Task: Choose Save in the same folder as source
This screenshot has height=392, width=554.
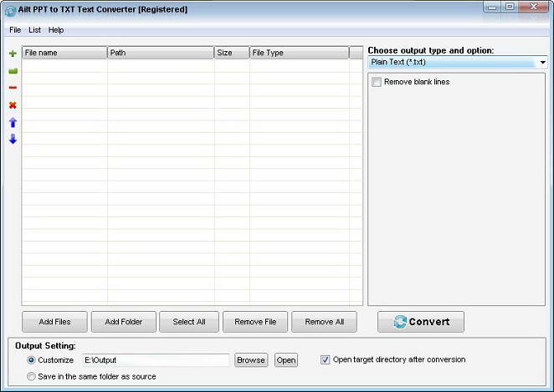Action: pyautogui.click(x=31, y=376)
